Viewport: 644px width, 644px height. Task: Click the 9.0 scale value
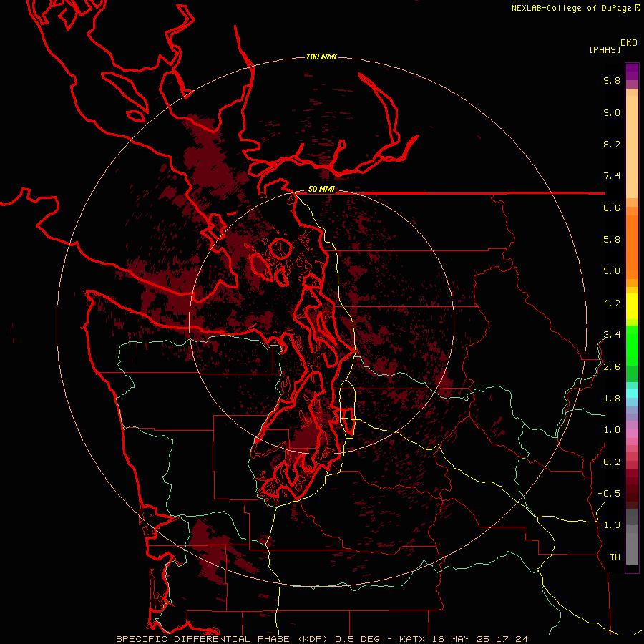tap(612, 112)
